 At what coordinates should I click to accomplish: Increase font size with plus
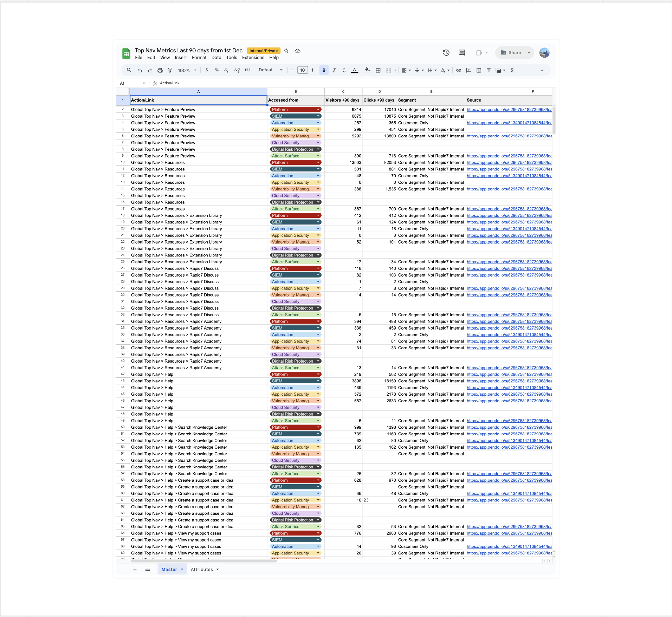[312, 70]
